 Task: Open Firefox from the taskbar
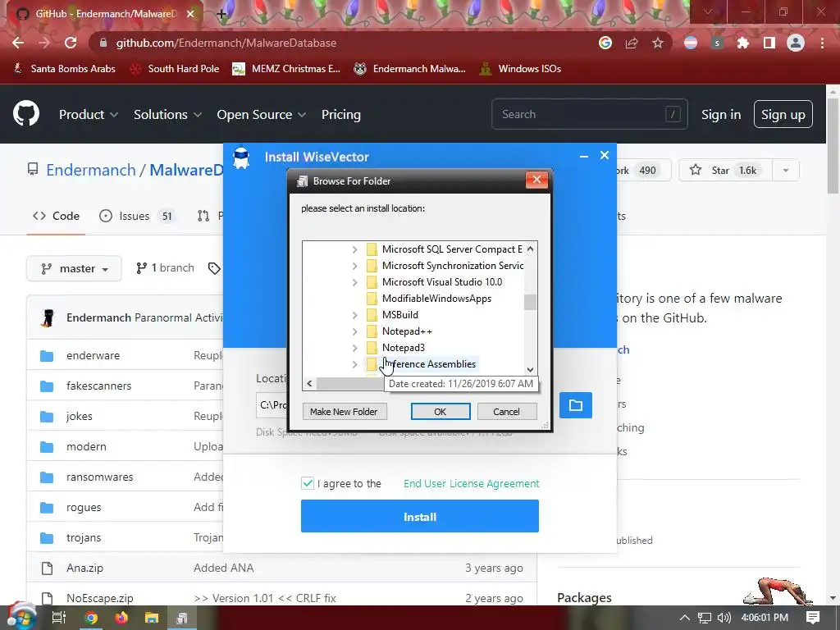(121, 618)
